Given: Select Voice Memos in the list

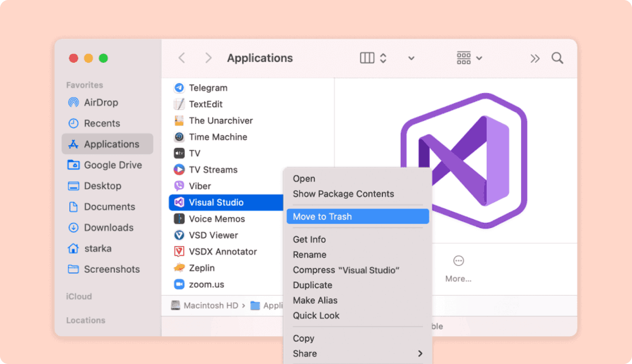Looking at the screenshot, I should tap(226, 219).
